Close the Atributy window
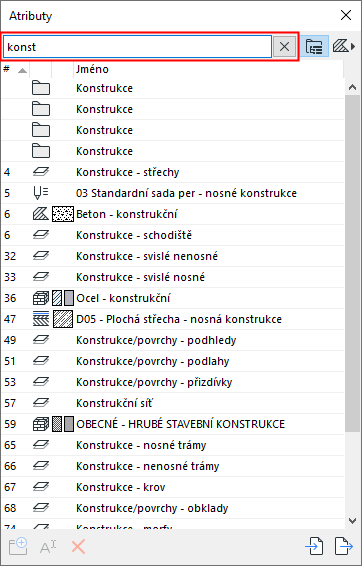Viewport: 362px width, 566px height. point(346,15)
